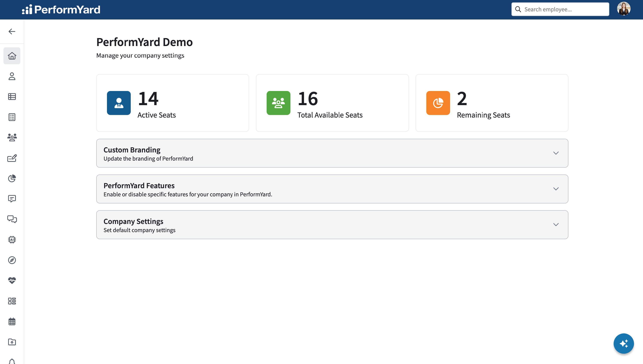The height and width of the screenshot is (364, 643).
Task: Open the dashboard tiles sidebar icon
Action: click(12, 301)
